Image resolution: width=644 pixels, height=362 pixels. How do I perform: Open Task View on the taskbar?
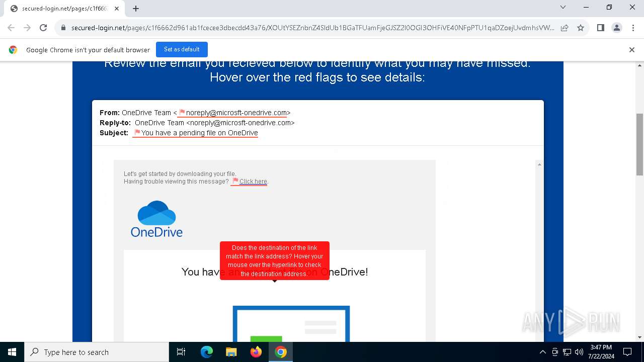181,352
